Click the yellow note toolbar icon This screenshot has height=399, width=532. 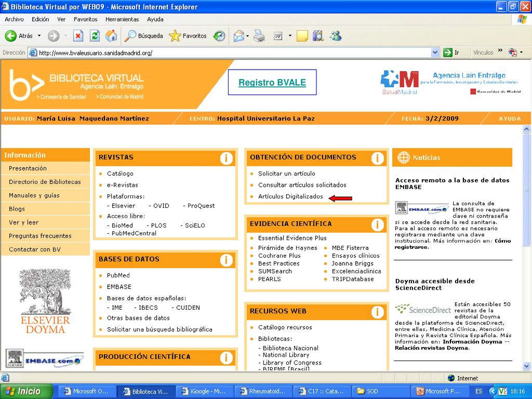[x=302, y=36]
